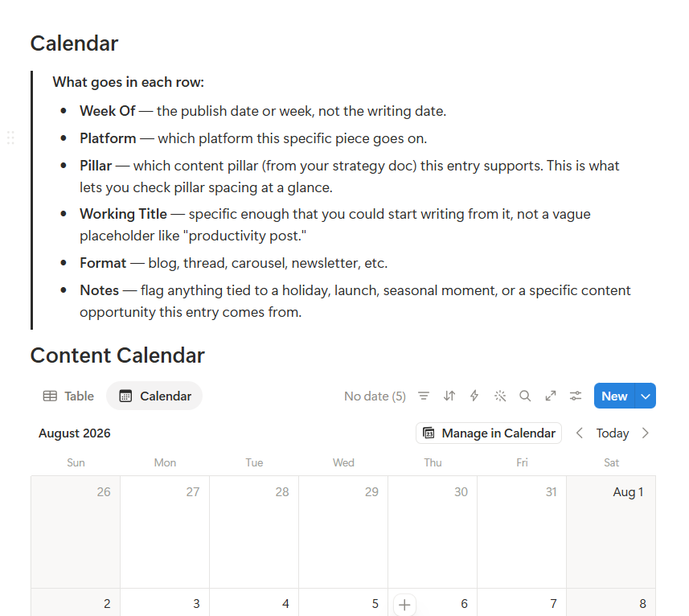Viewport: 689px width, 616px height.
Task: Select the Calendar view tab
Action: coord(154,396)
